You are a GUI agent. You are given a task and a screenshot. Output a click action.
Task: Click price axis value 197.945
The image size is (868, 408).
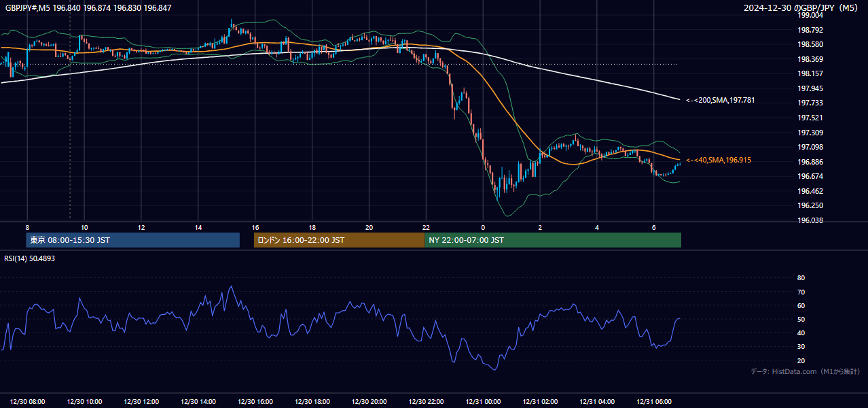click(810, 88)
